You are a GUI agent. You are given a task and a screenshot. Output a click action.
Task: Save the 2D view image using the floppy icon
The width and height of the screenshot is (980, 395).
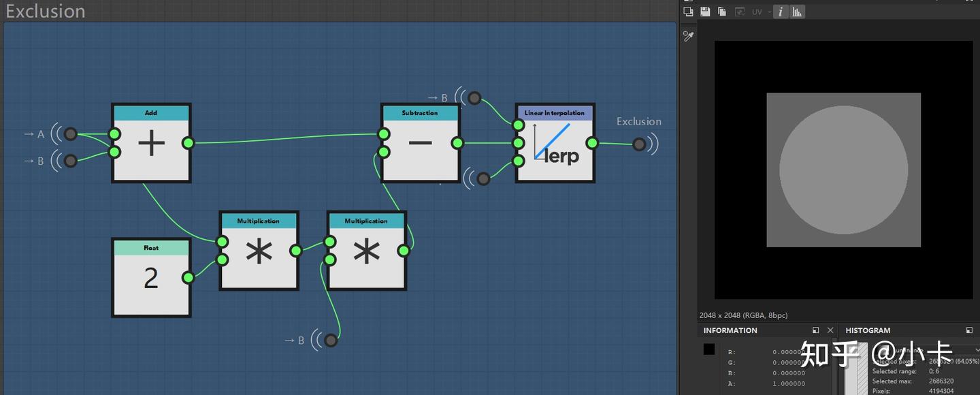705,12
